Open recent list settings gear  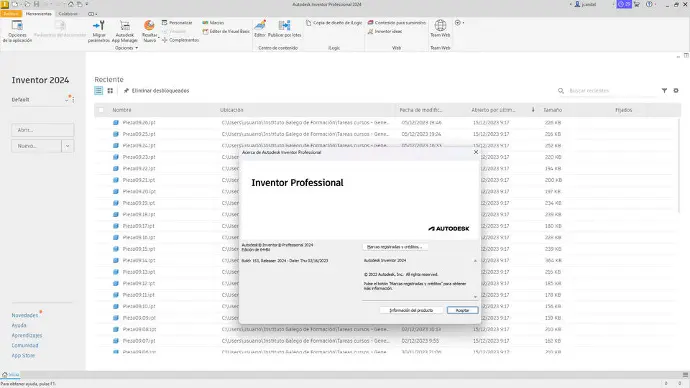[676, 91]
